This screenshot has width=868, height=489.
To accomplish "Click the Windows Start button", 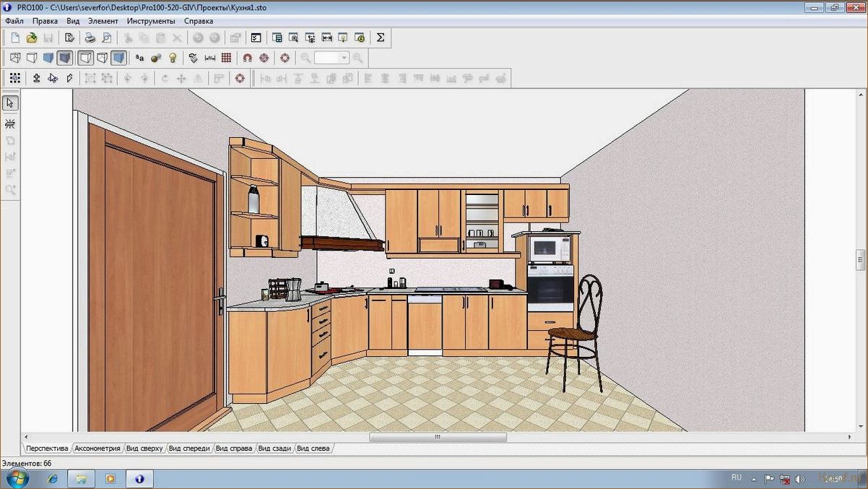I will point(17,478).
